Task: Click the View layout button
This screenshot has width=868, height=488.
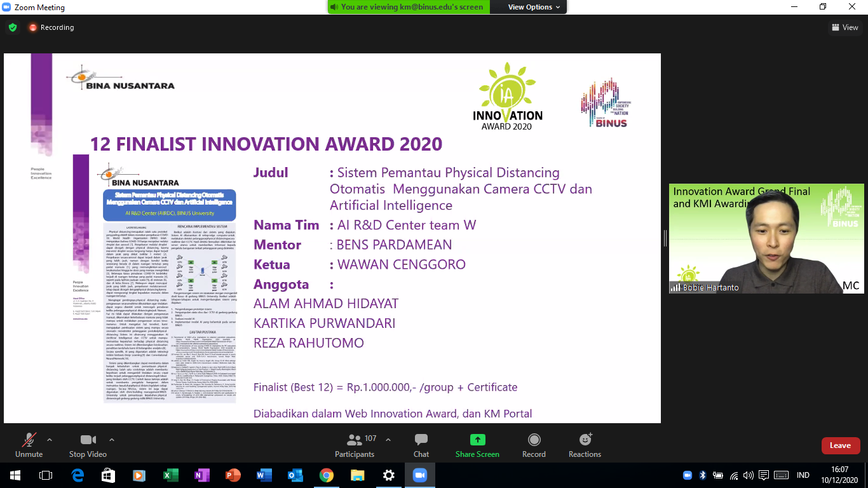Action: pos(845,27)
